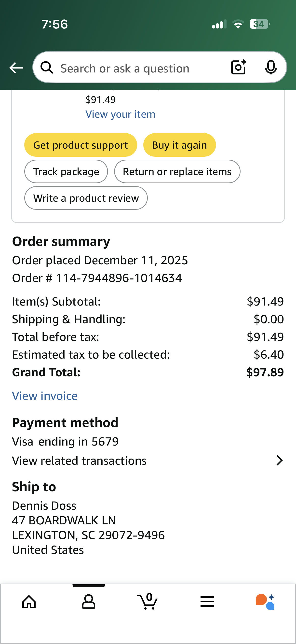296x644 pixels.
Task: Tap the battery indicator in status bar
Action: tap(259, 24)
